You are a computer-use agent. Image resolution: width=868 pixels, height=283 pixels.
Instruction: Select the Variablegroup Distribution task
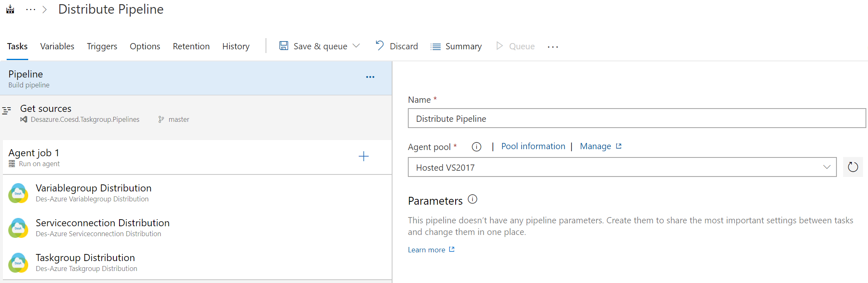[197, 193]
